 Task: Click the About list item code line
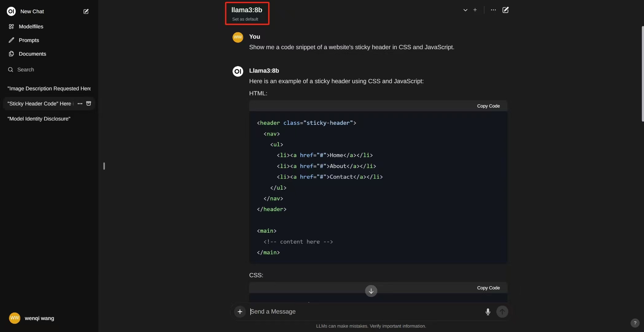click(326, 166)
